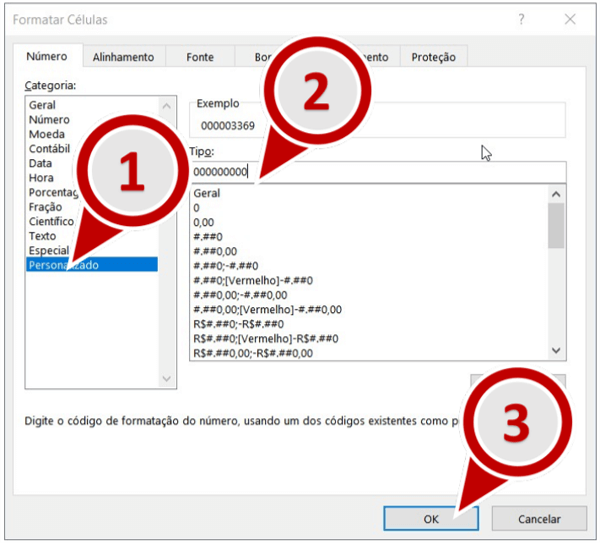Image resolution: width=600 pixels, height=543 pixels.
Task: Switch to the Proteção tab
Action: click(433, 57)
